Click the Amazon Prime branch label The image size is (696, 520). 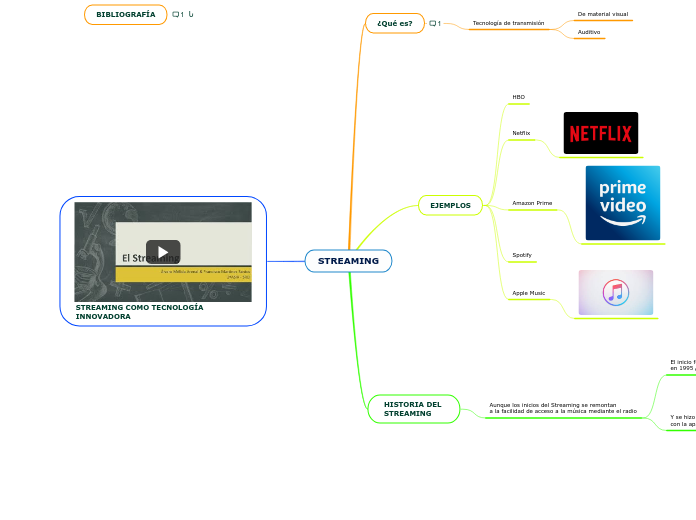(532, 203)
